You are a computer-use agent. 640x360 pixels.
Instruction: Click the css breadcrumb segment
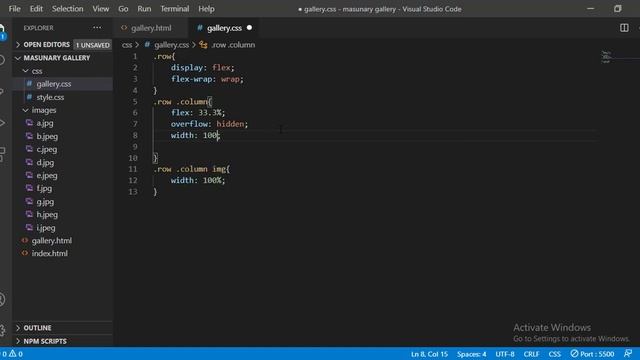127,45
